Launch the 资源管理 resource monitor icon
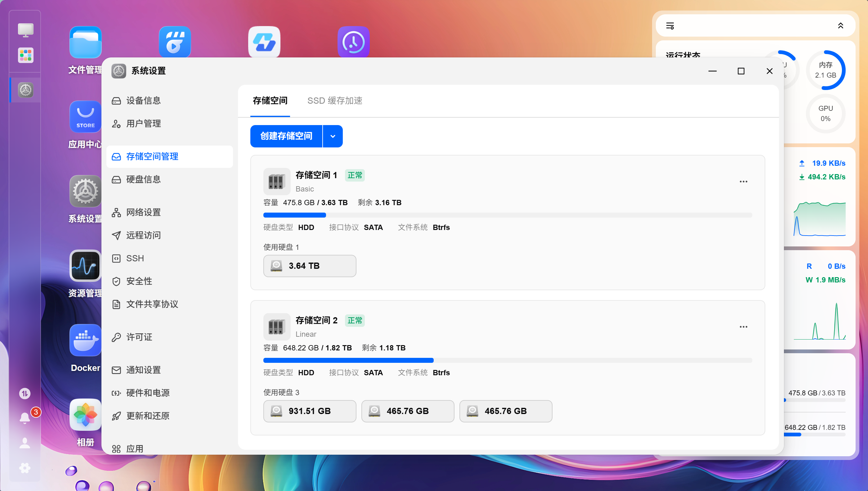This screenshot has width=868, height=491. pos(85,265)
